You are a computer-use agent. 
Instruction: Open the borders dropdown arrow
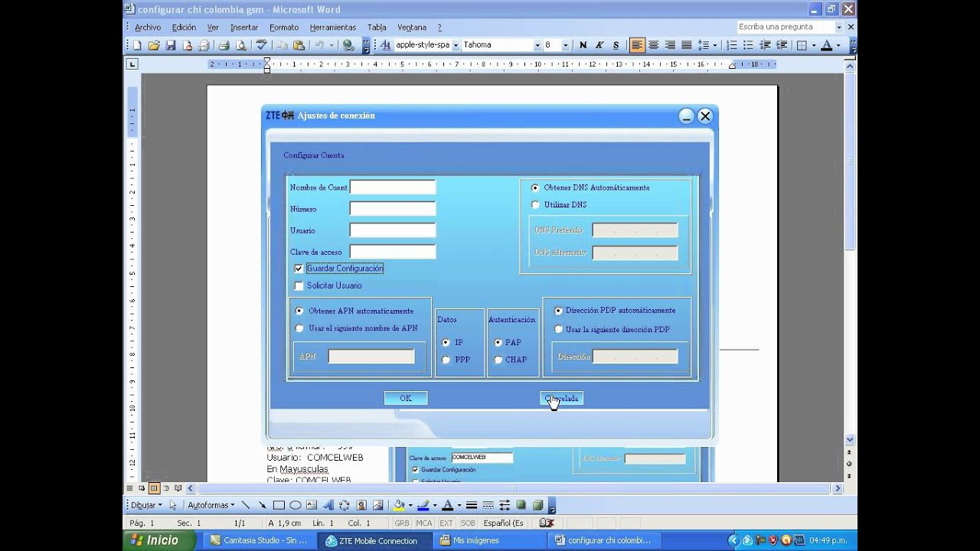[814, 45]
